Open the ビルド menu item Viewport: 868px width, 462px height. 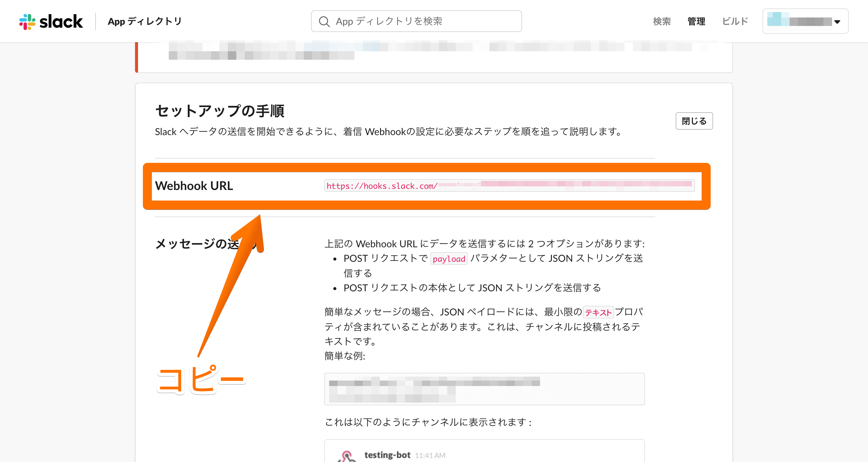click(x=735, y=22)
